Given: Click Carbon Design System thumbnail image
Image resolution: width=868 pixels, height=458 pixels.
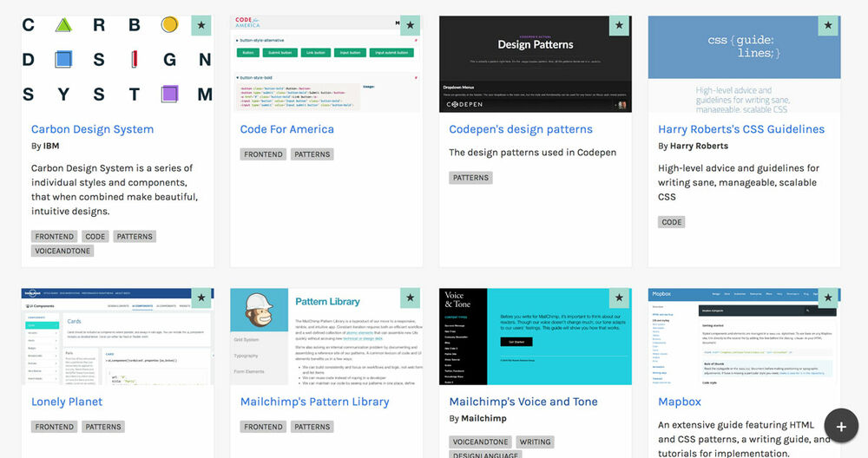Looking at the screenshot, I should (117, 63).
